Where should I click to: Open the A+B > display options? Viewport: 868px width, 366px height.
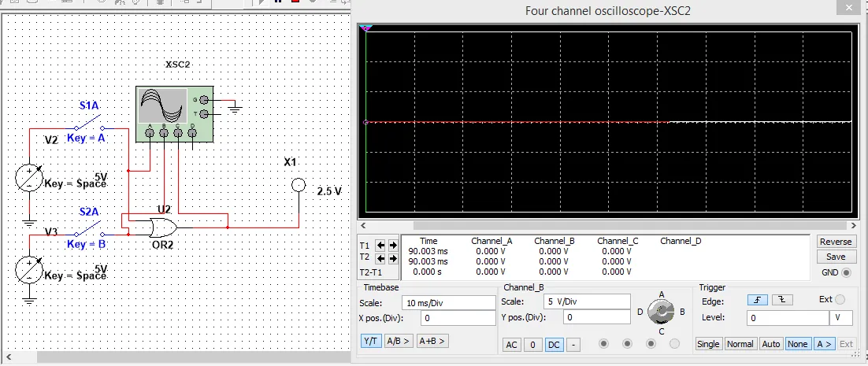pos(432,341)
